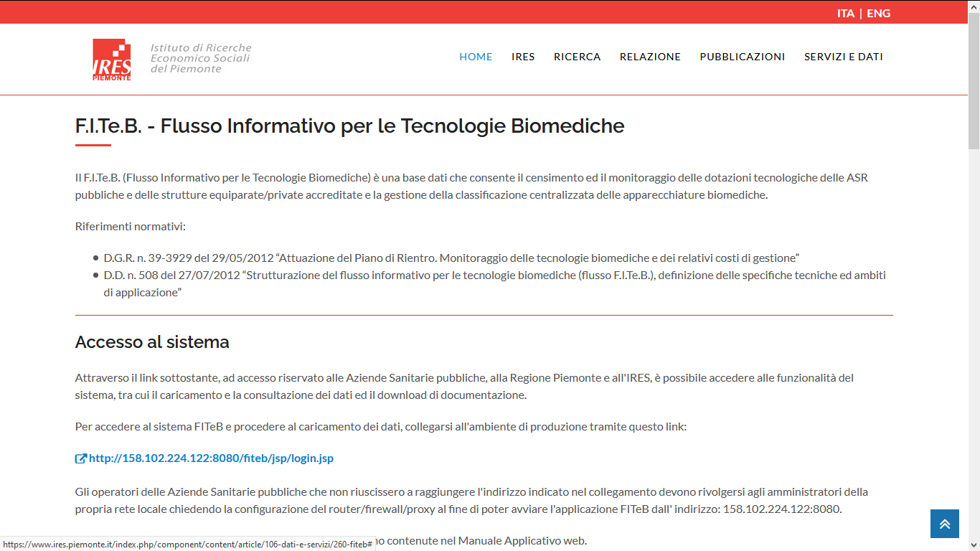Click the F.I.Te.B. page heading
This screenshot has height=551, width=980.
(350, 126)
